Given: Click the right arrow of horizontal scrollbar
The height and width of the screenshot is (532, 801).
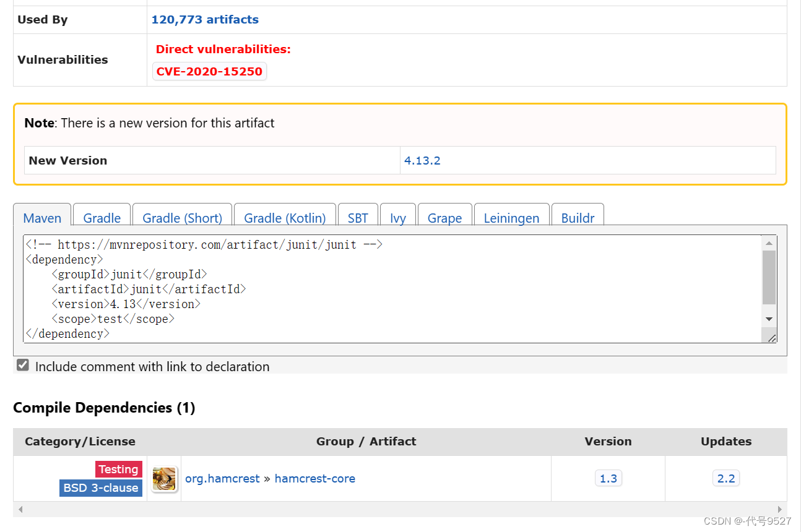Looking at the screenshot, I should pyautogui.click(x=780, y=510).
